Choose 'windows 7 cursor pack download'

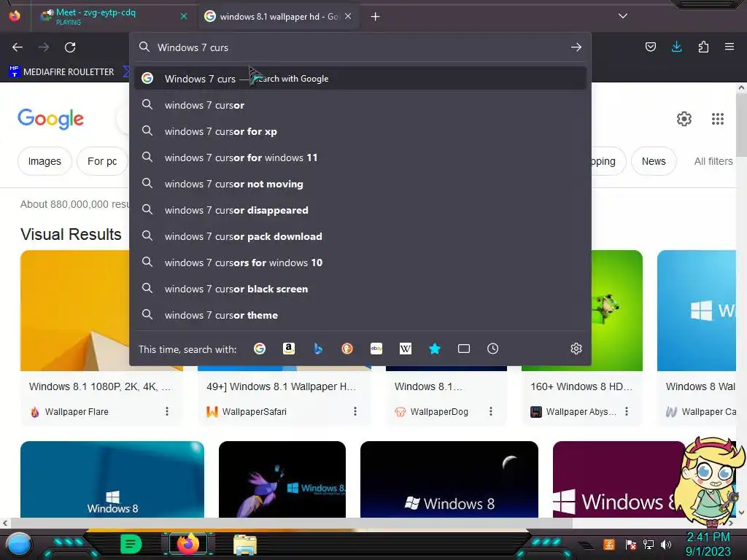(360, 236)
